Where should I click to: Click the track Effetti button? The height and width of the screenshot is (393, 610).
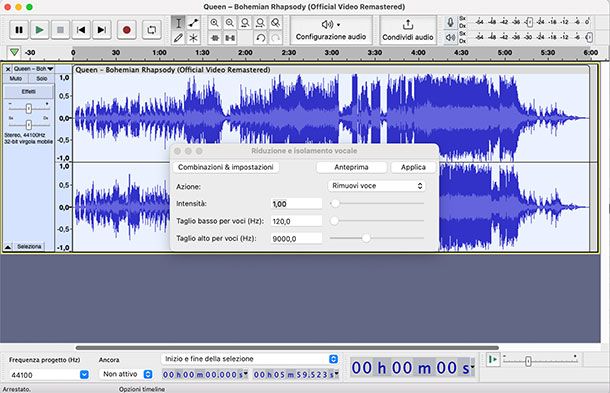[x=29, y=91]
